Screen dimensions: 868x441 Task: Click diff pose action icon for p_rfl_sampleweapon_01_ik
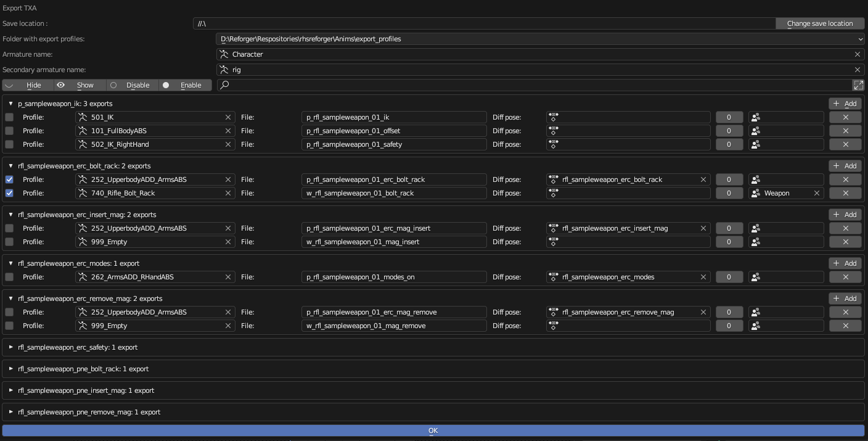554,117
